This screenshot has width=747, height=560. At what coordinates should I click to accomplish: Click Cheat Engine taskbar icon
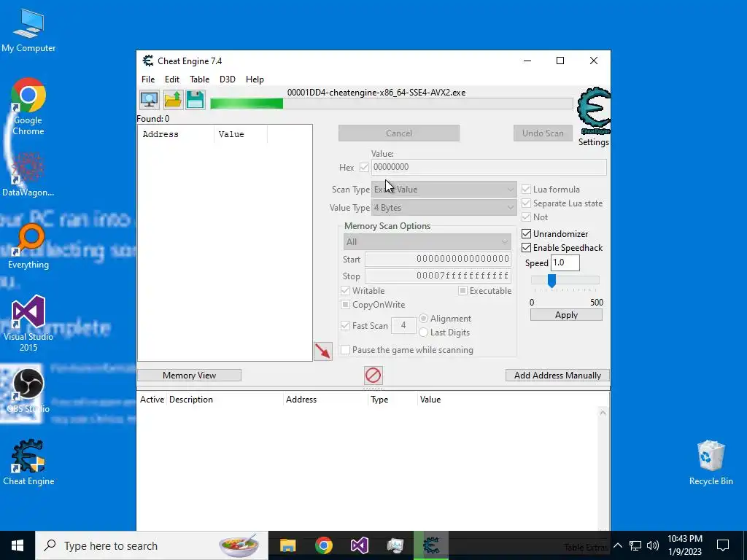[431, 545]
